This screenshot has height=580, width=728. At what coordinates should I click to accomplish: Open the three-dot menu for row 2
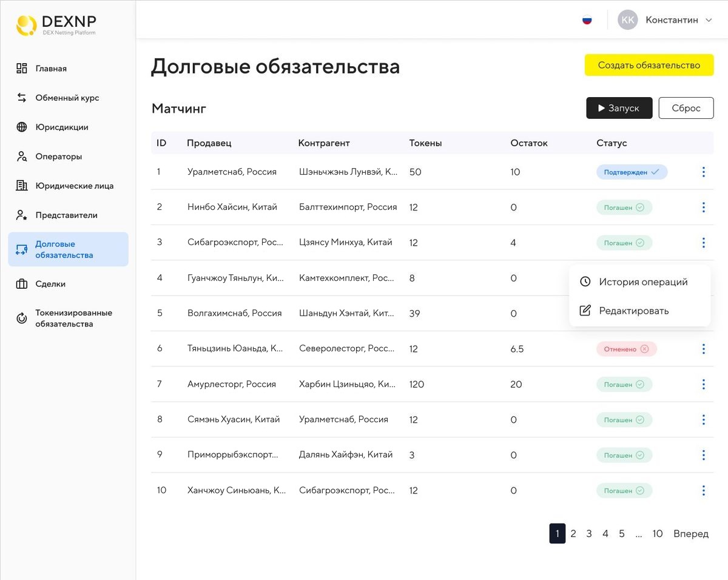pyautogui.click(x=703, y=207)
